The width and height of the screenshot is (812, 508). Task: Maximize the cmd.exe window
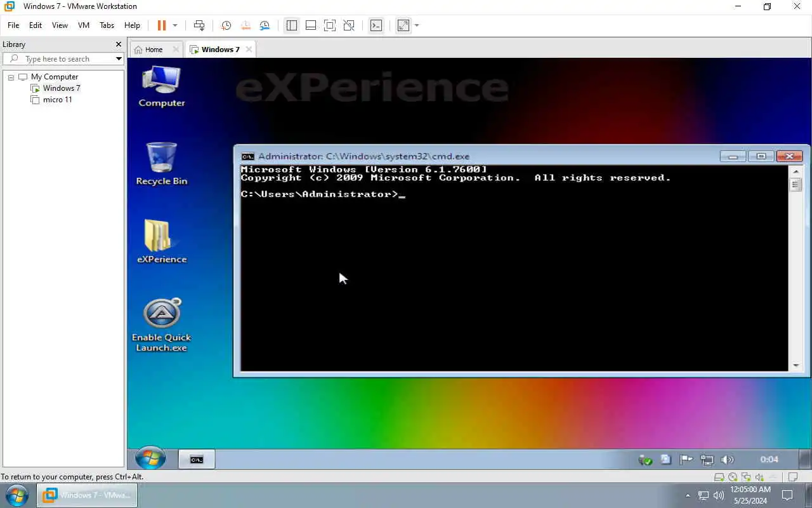click(x=761, y=156)
